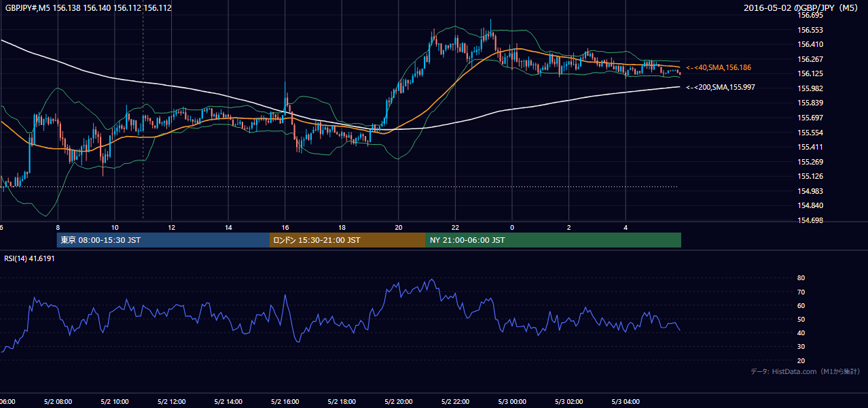The image size is (868, 408).
Task: Click the HistData.com data source credit
Action: (x=806, y=371)
